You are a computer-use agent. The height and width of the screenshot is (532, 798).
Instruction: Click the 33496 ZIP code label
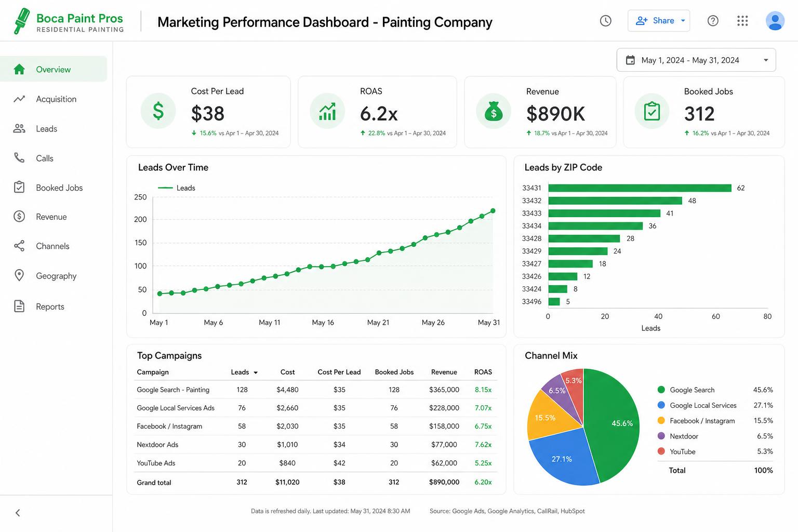[x=531, y=301]
